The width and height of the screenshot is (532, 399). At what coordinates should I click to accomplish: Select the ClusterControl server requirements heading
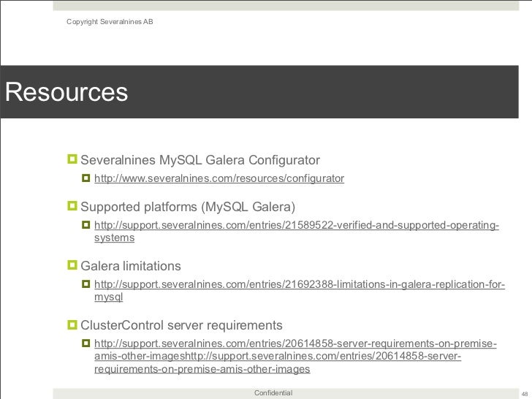(x=181, y=325)
